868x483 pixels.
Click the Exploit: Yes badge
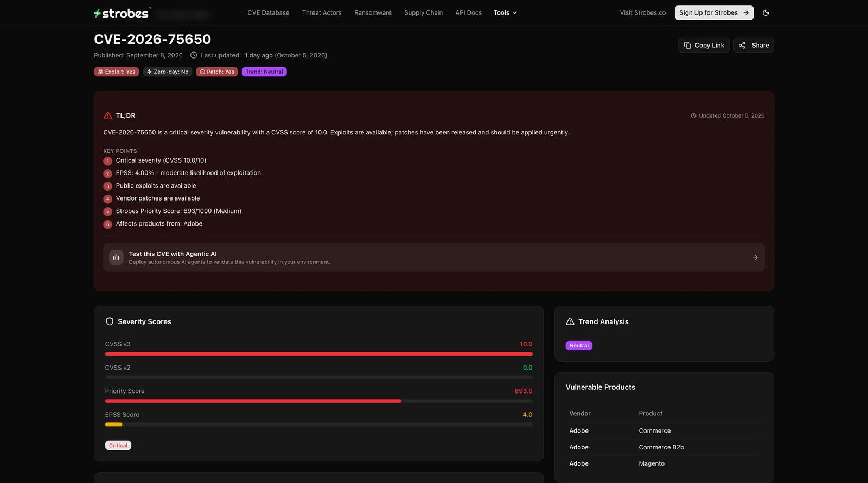(x=117, y=72)
